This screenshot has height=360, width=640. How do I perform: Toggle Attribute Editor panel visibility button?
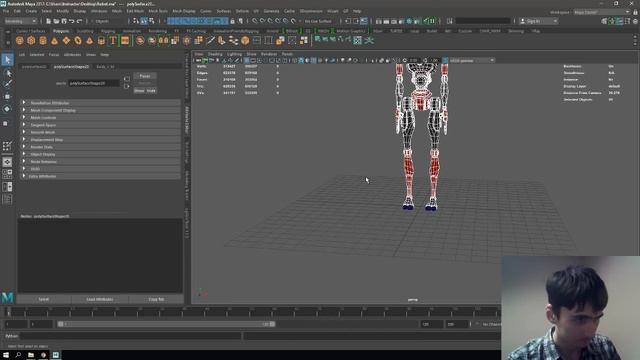(x=619, y=21)
